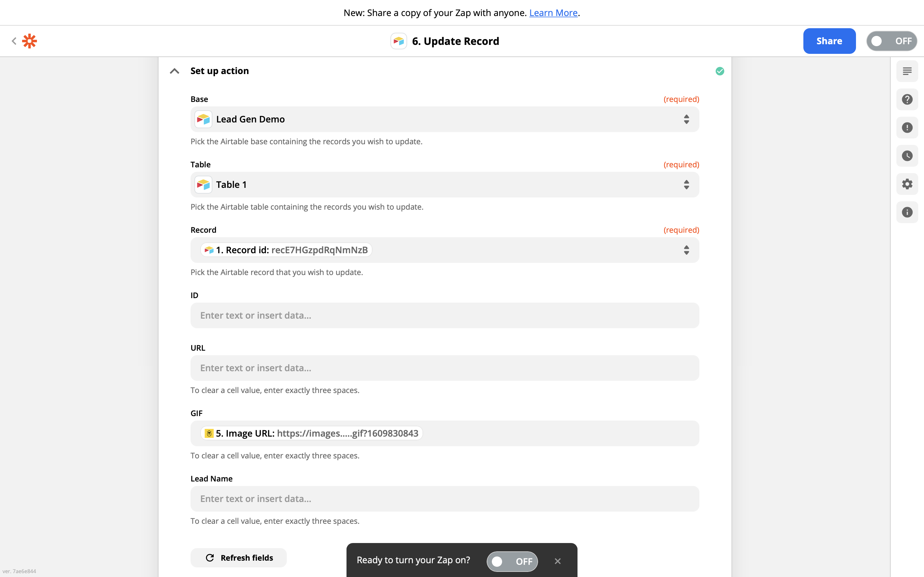924x577 pixels.
Task: Open Zap history clock icon
Action: pyautogui.click(x=907, y=156)
